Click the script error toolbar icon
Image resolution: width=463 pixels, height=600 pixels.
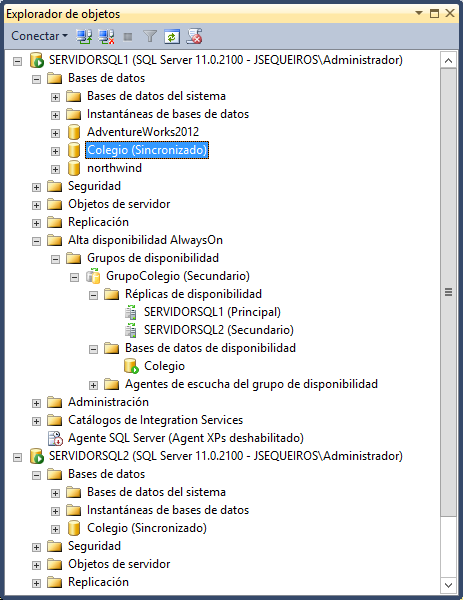pos(194,36)
